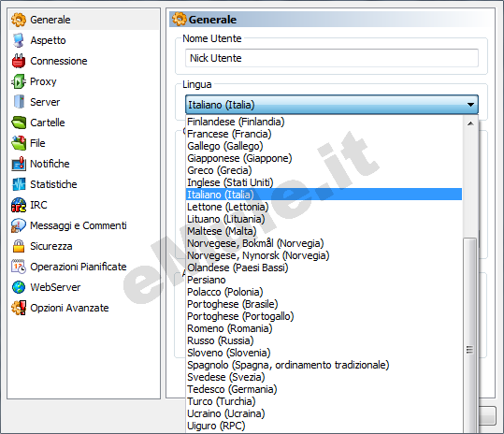Viewport: 504px width, 434px height.
Task: Open the Aspetto settings page
Action: click(x=48, y=40)
